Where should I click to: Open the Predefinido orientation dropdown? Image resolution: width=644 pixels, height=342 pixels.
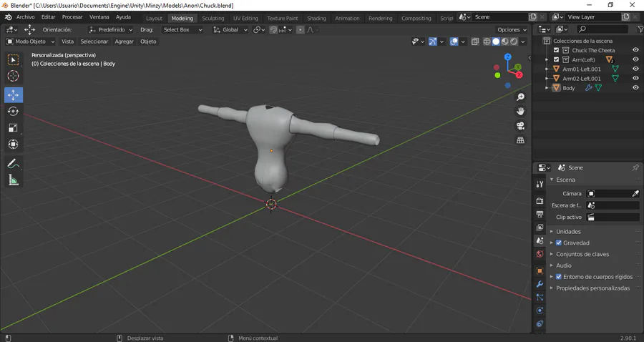[111, 29]
